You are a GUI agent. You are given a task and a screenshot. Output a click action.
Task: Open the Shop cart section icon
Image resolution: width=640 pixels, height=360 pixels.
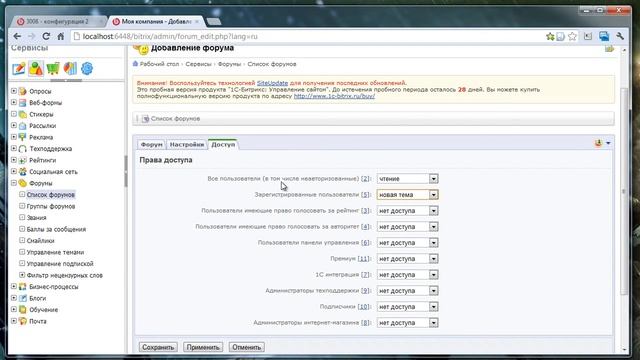[x=53, y=69]
